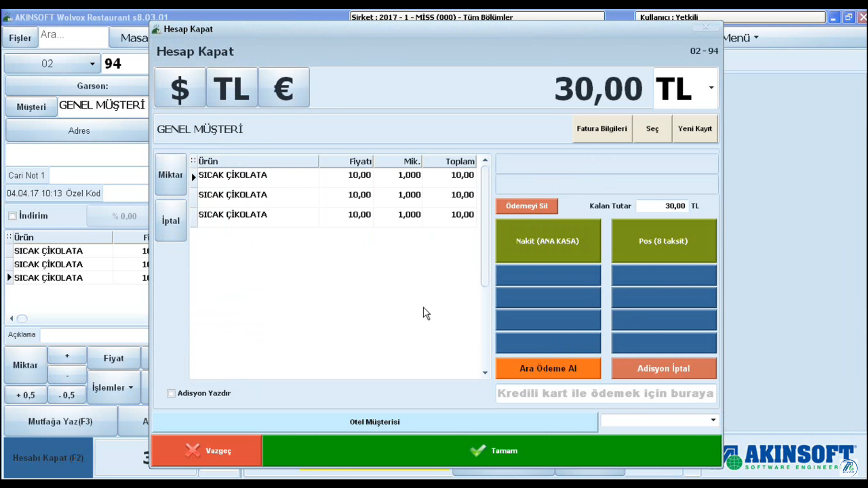The image size is (868, 488).
Task: Click the Özel Kod field
Action: (x=126, y=193)
